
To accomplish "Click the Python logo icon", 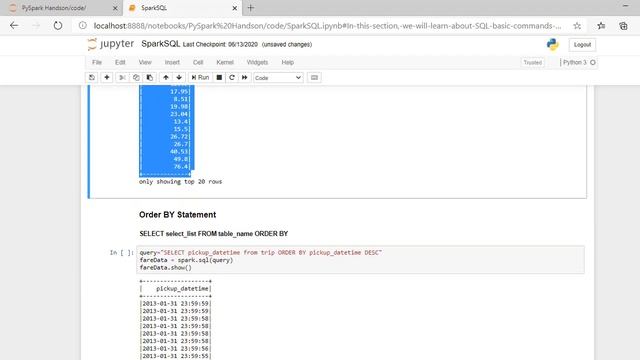I will (553, 44).
